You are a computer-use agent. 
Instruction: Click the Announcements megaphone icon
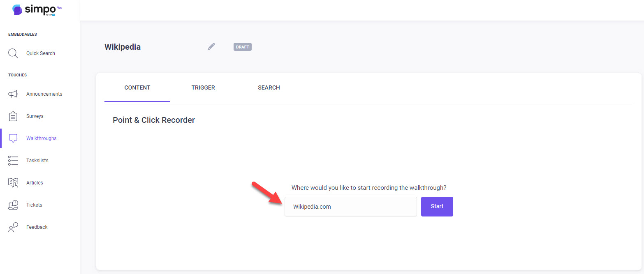coord(13,94)
